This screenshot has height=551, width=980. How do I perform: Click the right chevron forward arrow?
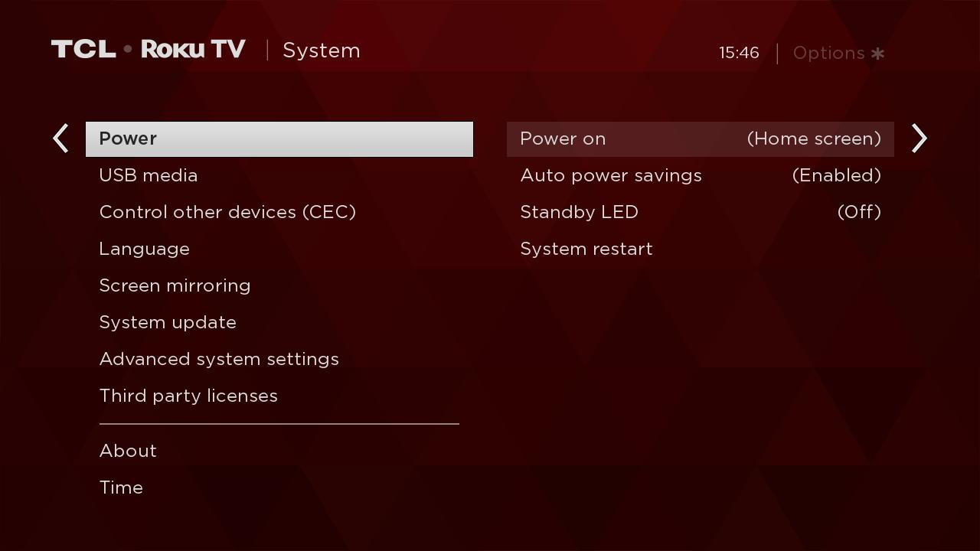coord(920,139)
